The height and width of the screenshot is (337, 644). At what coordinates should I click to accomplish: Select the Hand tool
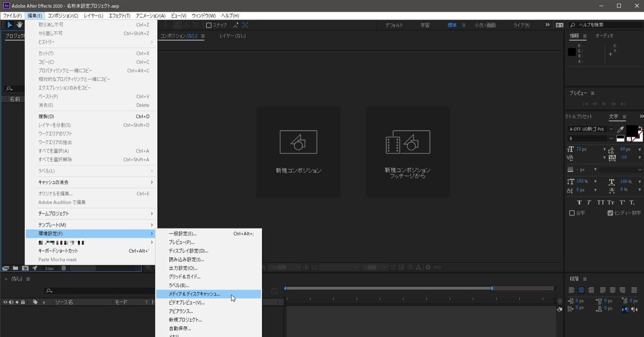click(x=19, y=25)
